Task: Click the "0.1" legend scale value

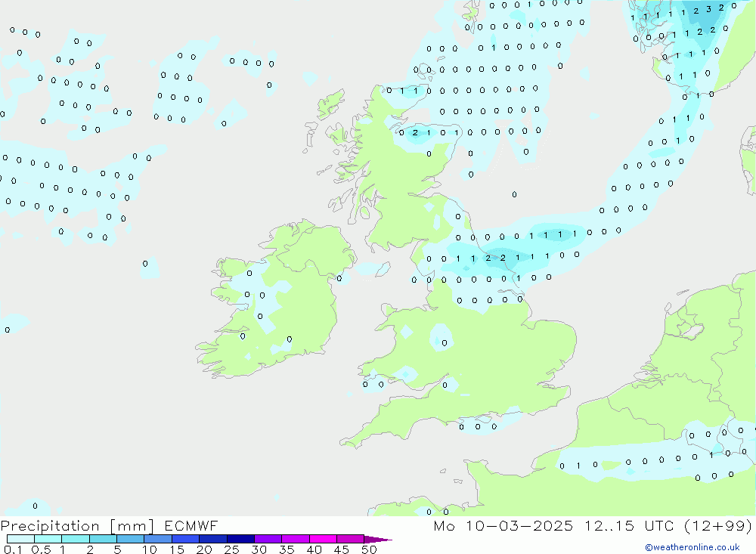Action: coord(13,549)
